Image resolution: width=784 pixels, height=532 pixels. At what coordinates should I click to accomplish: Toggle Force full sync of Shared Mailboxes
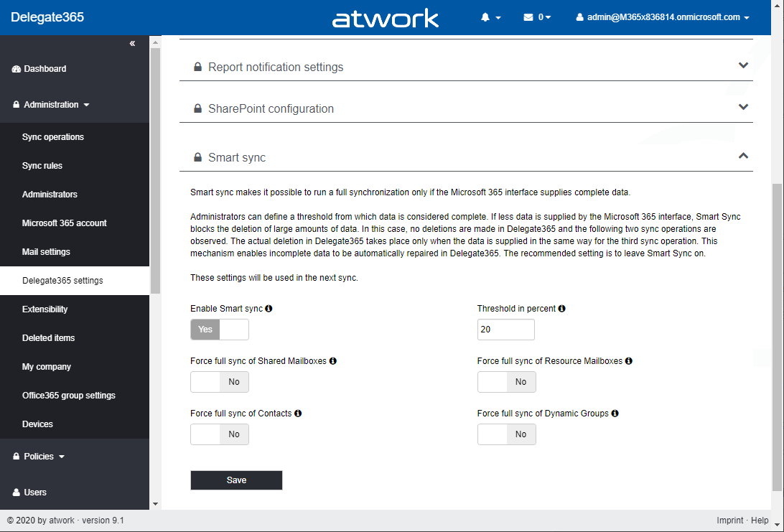pyautogui.click(x=220, y=382)
